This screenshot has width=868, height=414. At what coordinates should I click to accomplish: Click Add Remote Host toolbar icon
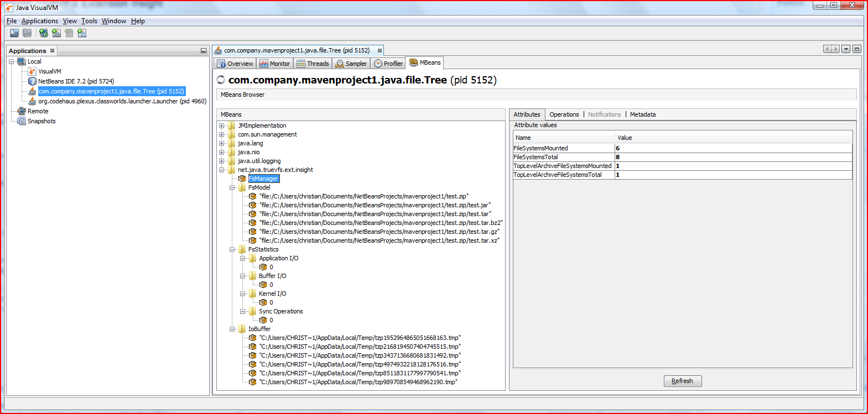(x=44, y=33)
